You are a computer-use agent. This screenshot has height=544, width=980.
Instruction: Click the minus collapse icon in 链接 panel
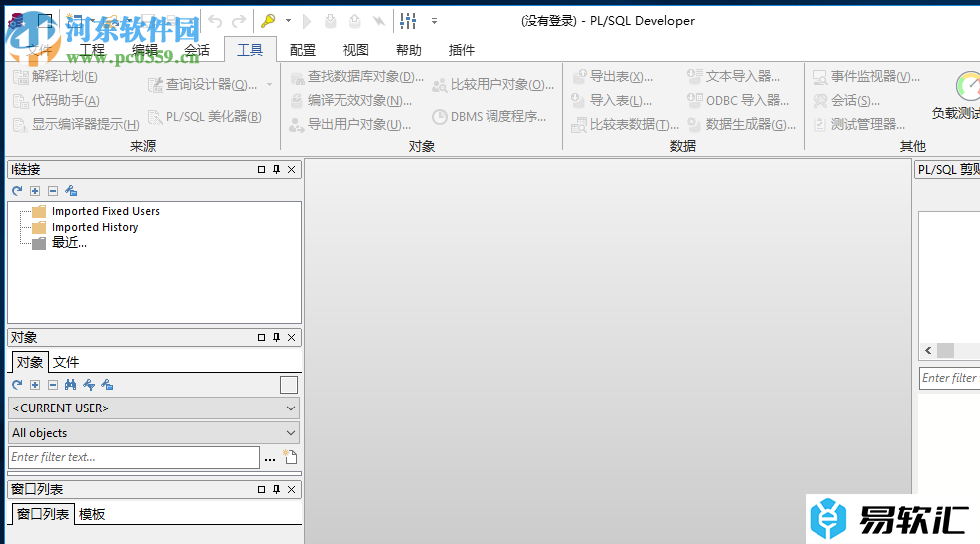(53, 191)
